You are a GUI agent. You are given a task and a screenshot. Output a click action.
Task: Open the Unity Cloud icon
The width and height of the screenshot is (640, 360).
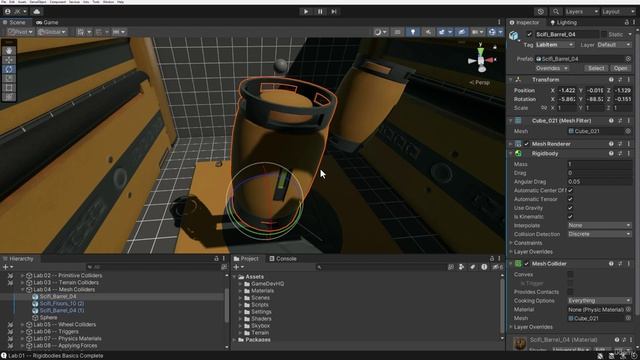[x=36, y=11]
